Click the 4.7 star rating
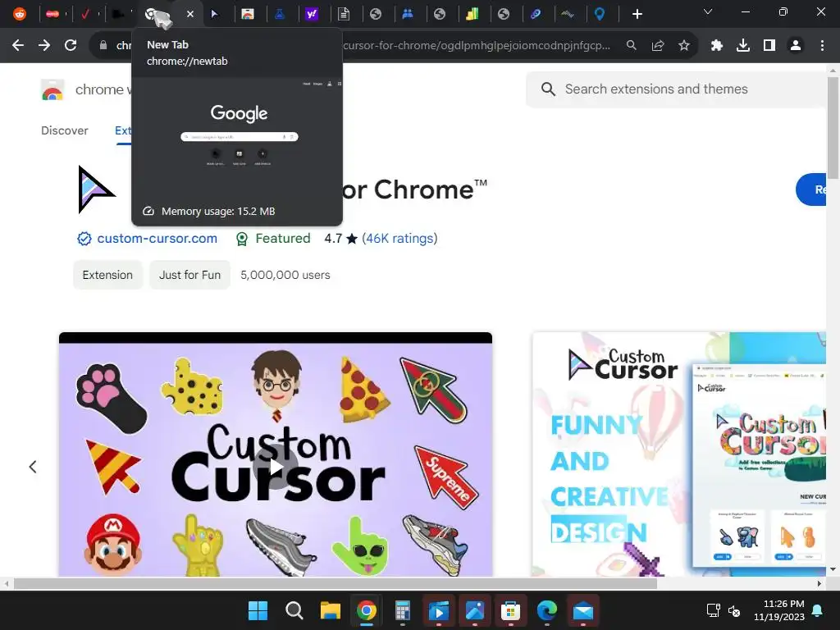 pyautogui.click(x=340, y=239)
